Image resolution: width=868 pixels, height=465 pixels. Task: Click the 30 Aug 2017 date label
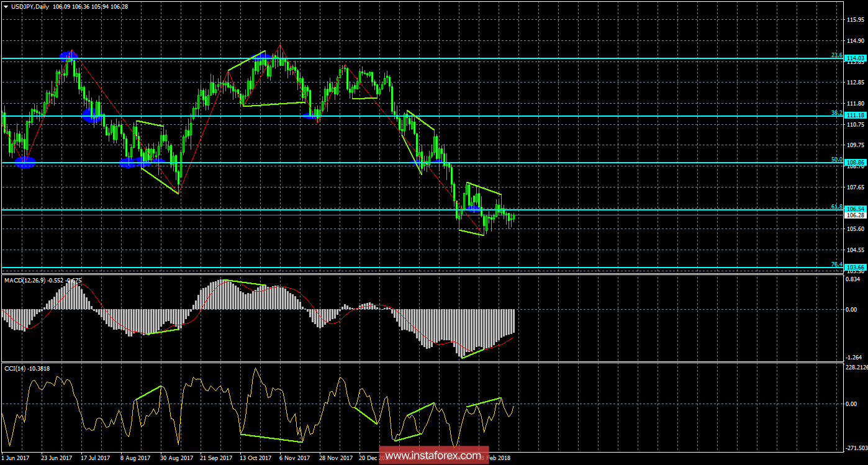point(176,459)
